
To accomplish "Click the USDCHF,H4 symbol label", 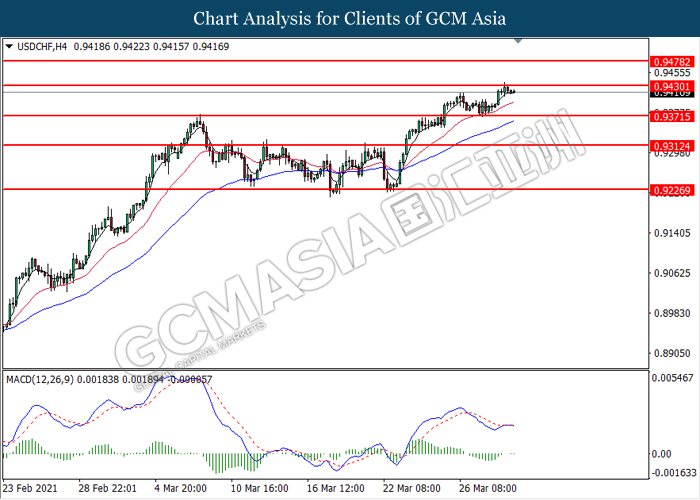I will click(42, 46).
